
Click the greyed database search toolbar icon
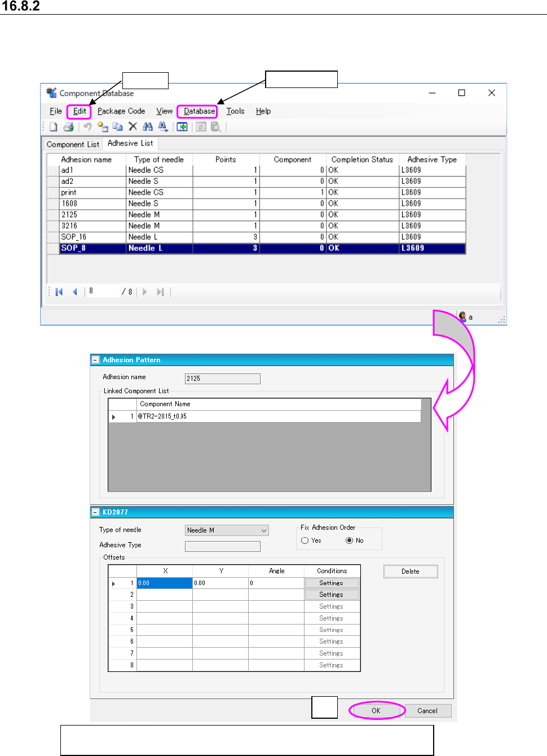(x=216, y=127)
